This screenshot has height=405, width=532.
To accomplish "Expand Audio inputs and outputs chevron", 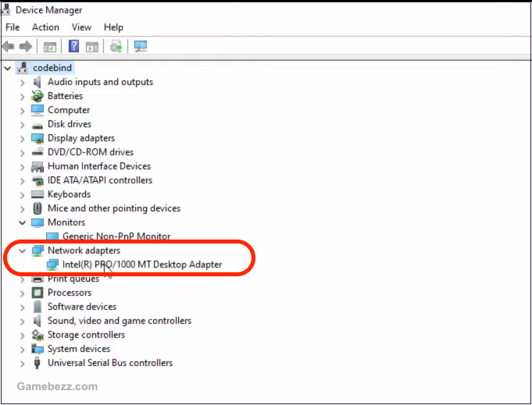I will point(23,83).
